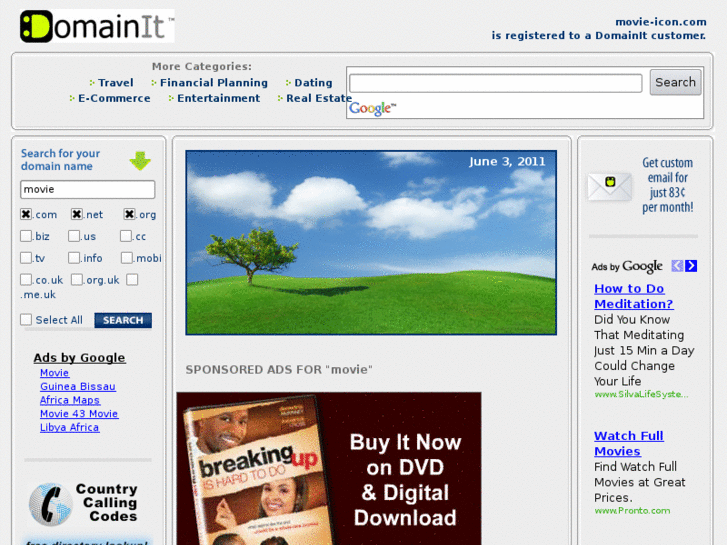Uncheck the .org checkbox
Screen dimensions: 727x545
click(129, 214)
